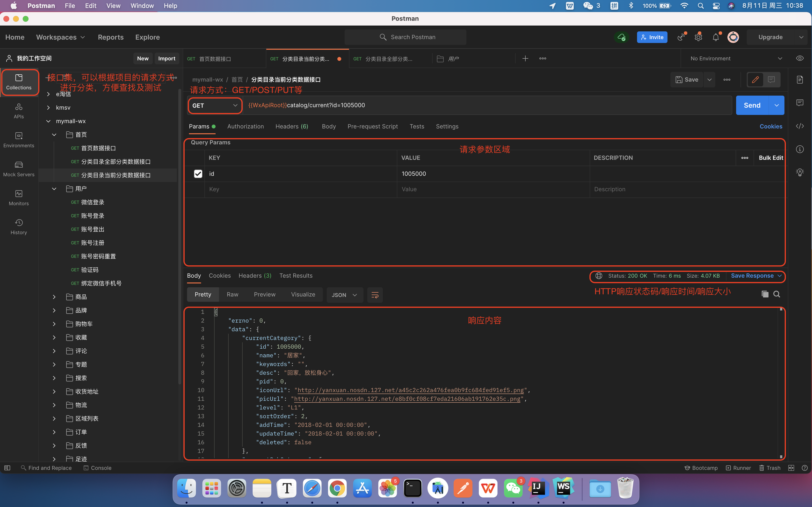
Task: Click the Cookies link
Action: [771, 127]
